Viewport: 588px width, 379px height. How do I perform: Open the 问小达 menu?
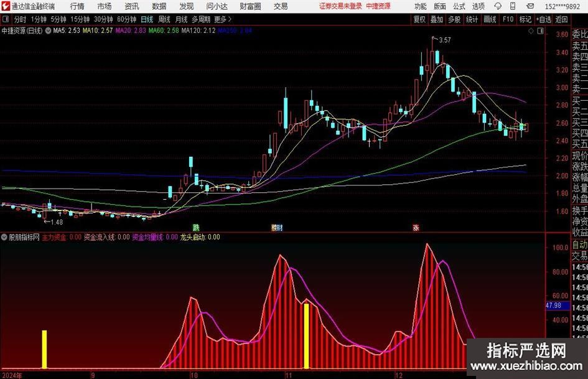217,6
